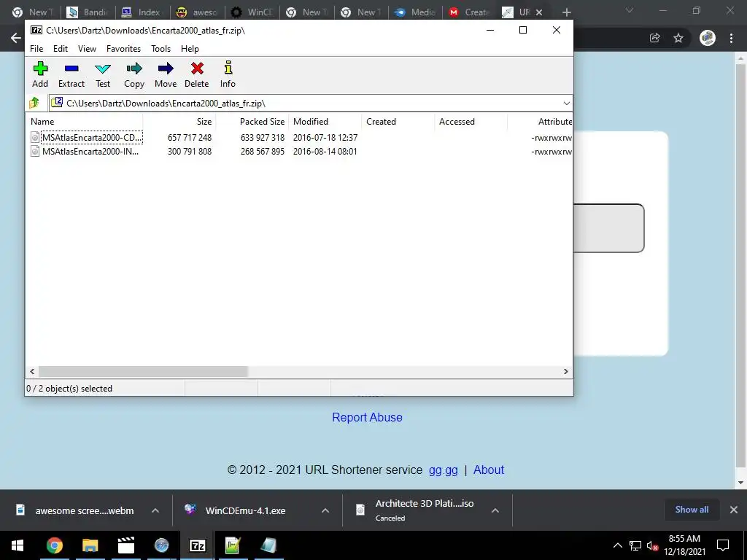This screenshot has height=560, width=747.
Task: Click the Chrome tab search dropdown arrow
Action: 630,10
